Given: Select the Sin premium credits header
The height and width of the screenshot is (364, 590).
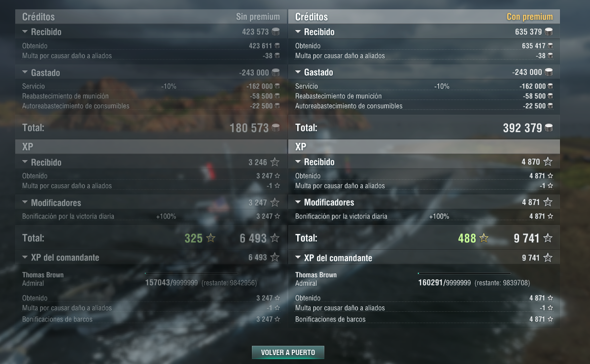Looking at the screenshot, I should (258, 17).
